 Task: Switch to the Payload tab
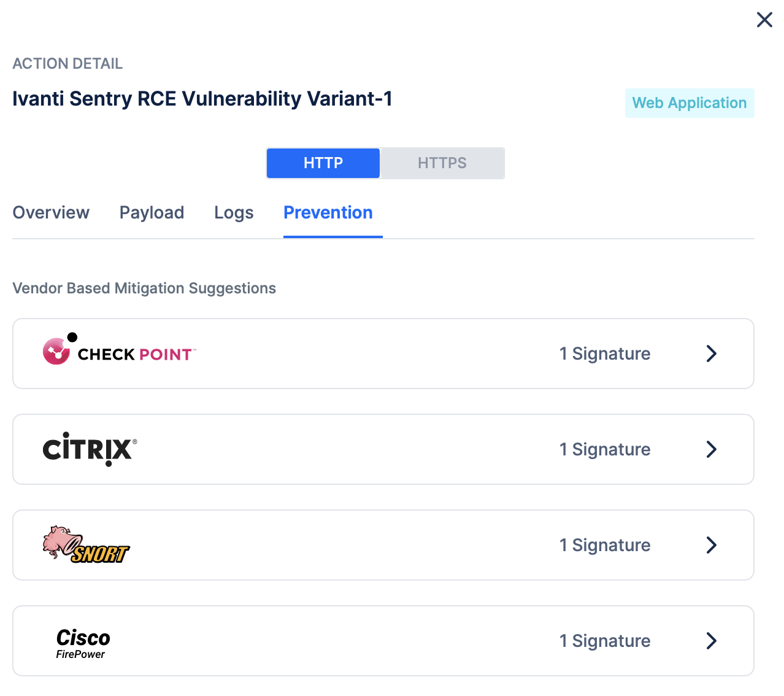tap(152, 212)
